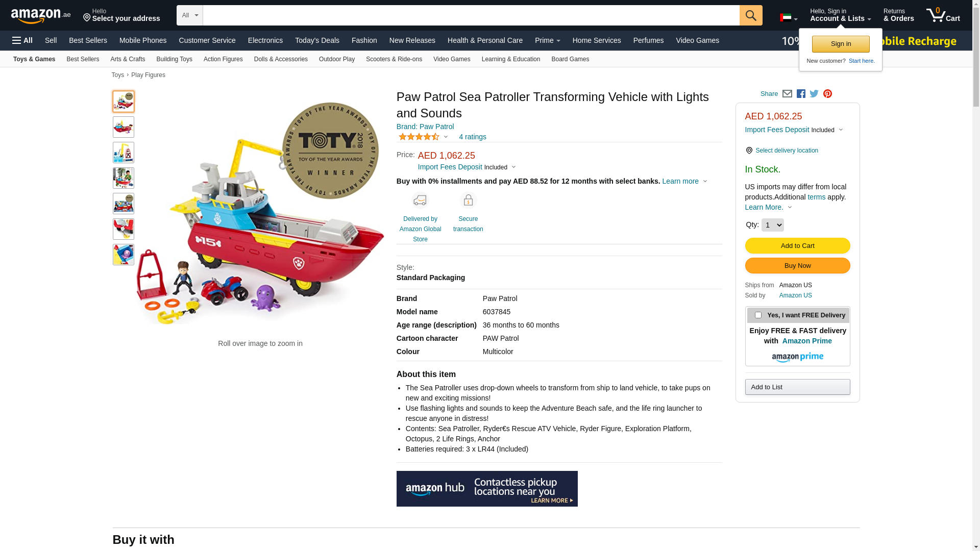980x551 pixels.
Task: Click the Secure transaction lock icon
Action: pyautogui.click(x=468, y=201)
